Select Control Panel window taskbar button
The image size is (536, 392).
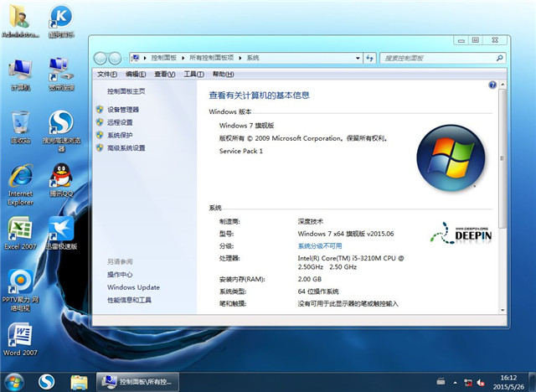point(137,382)
